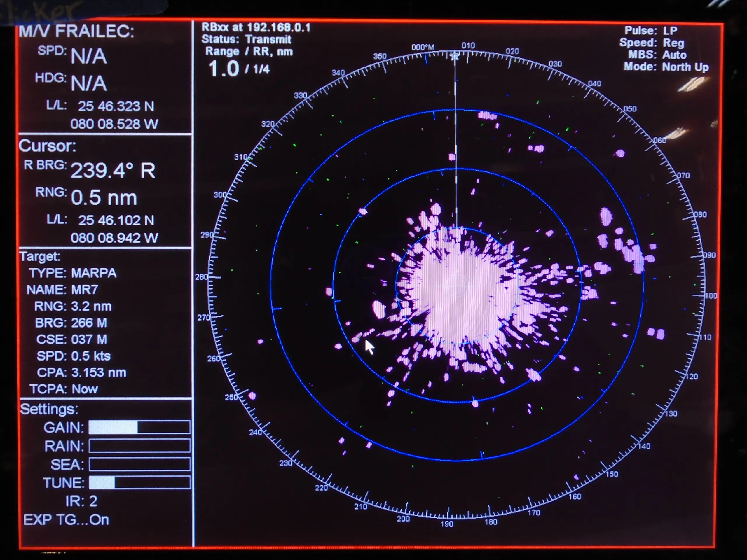Image resolution: width=747 pixels, height=560 pixels.
Task: Change the Speed Reg setting
Action: 652,43
